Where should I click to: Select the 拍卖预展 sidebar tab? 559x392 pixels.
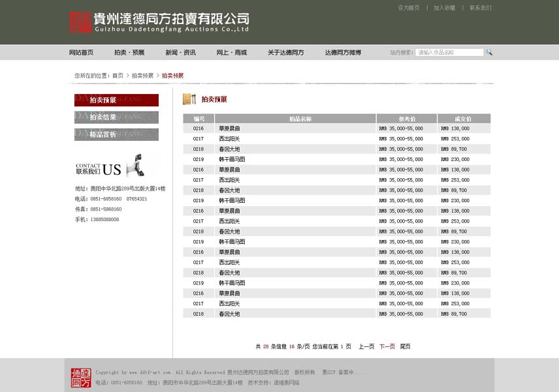(116, 100)
